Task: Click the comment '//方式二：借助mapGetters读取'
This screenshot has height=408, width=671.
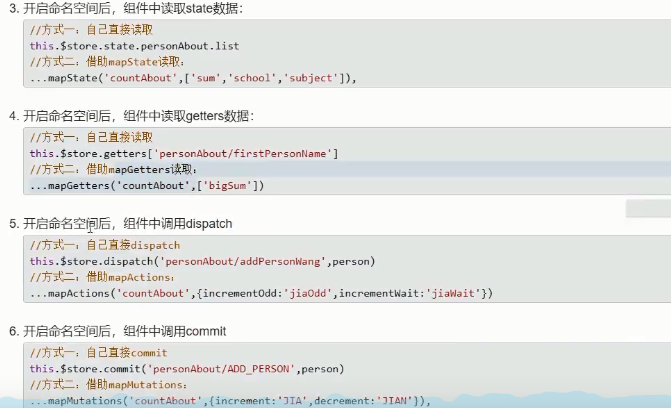Action: (113, 170)
